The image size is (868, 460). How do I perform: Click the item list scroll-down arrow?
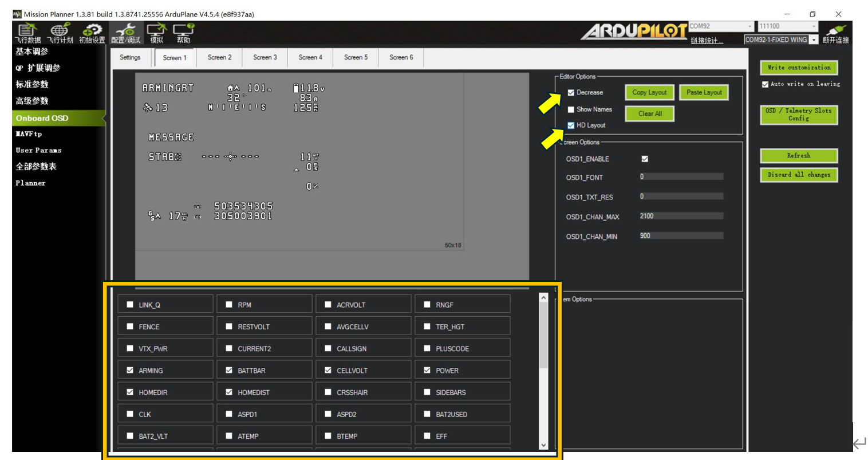[543, 445]
